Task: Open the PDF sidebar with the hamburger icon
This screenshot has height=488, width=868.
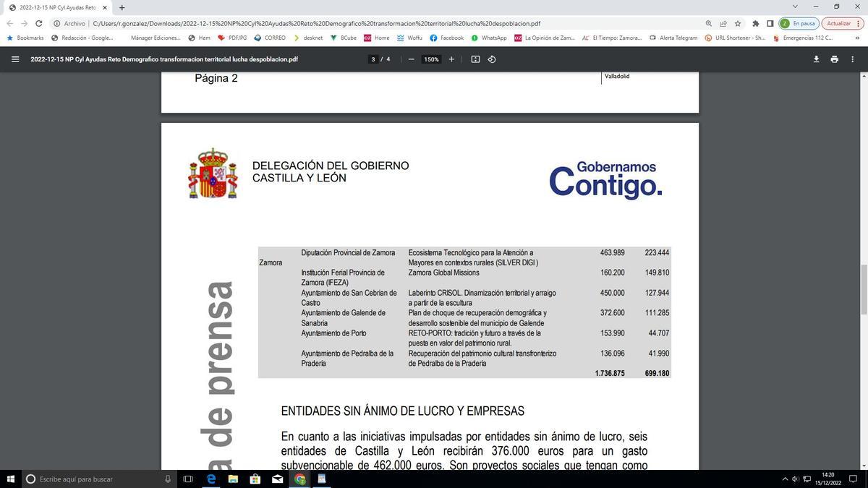Action: point(16,59)
